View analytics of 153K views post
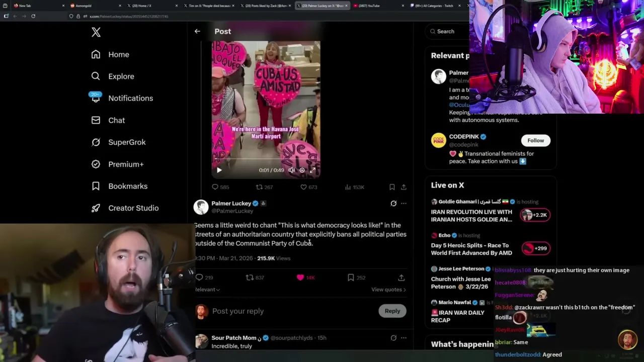The width and height of the screenshot is (644, 362). 354,187
